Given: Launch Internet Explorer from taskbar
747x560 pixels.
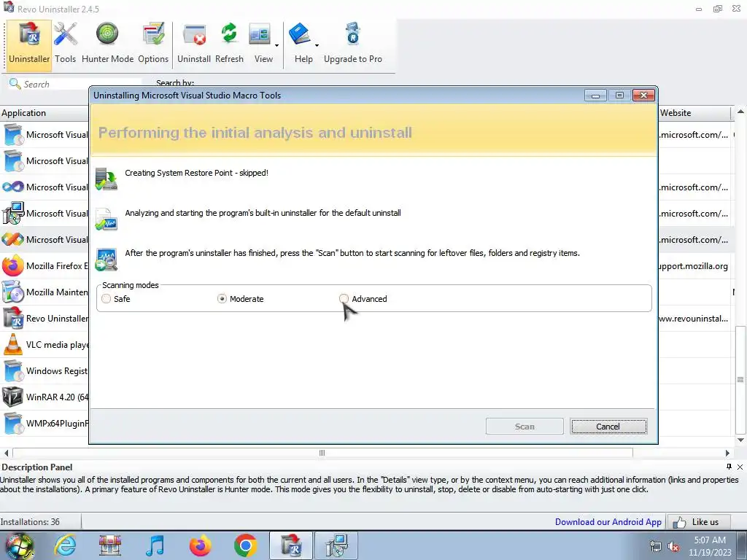Looking at the screenshot, I should tap(65, 545).
